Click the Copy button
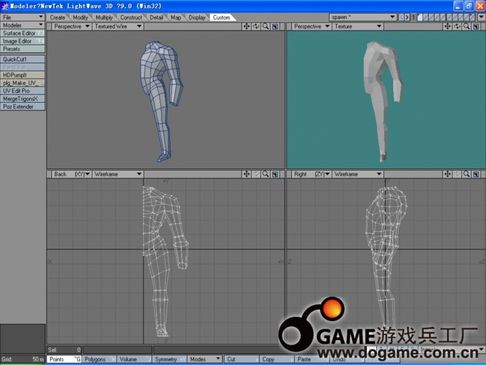 (x=277, y=359)
